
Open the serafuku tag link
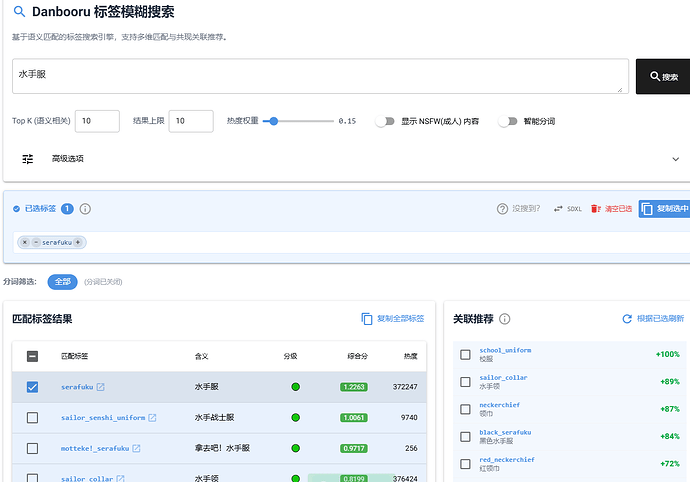click(77, 387)
